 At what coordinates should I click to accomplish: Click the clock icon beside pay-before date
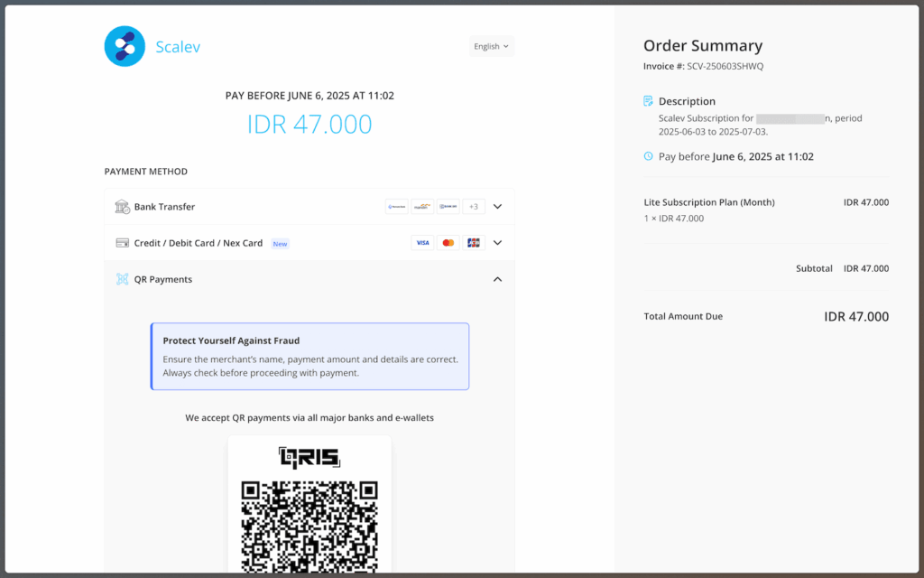coord(648,156)
